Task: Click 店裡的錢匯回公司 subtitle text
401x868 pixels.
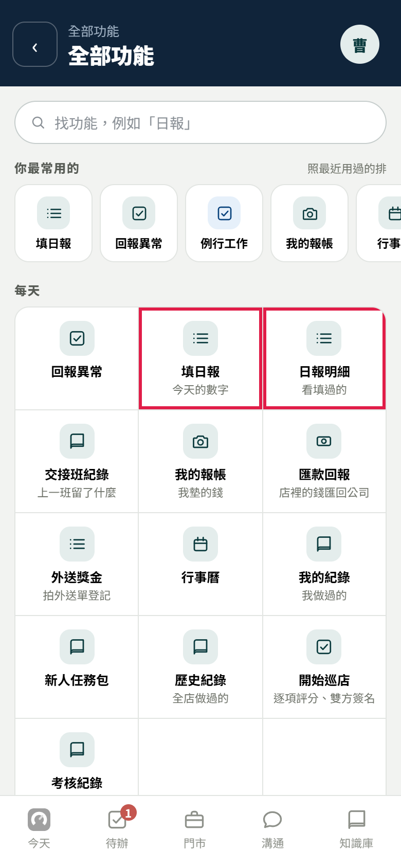Action: [x=324, y=493]
